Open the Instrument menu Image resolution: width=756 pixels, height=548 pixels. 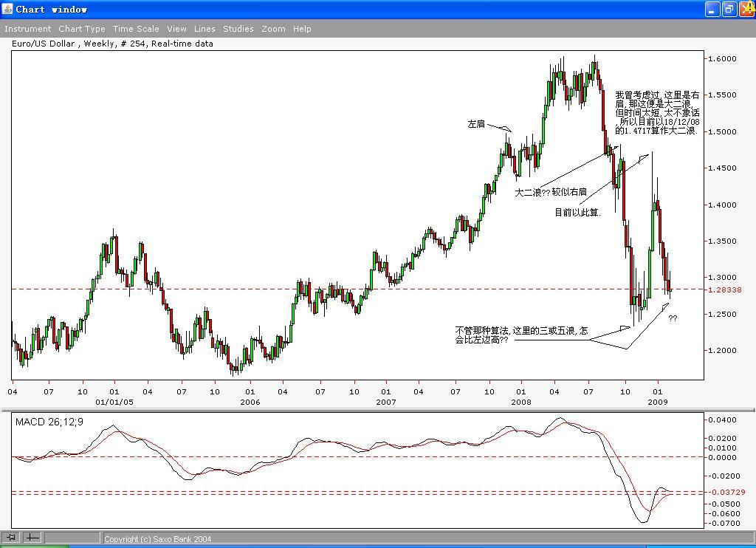tap(27, 29)
